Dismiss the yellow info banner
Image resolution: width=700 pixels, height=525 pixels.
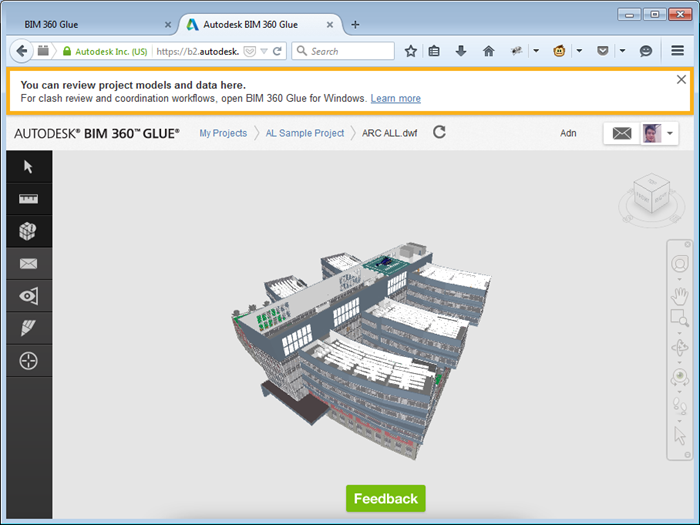[x=681, y=80]
